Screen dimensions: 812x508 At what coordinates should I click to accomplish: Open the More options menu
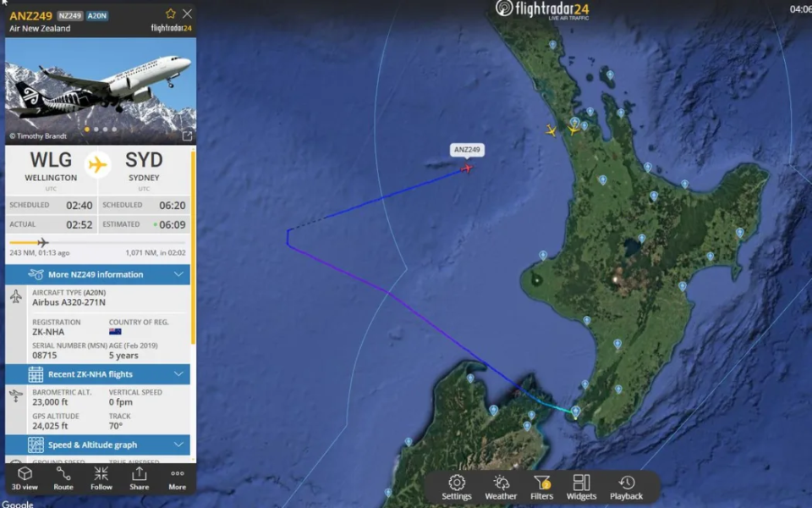coord(177,478)
